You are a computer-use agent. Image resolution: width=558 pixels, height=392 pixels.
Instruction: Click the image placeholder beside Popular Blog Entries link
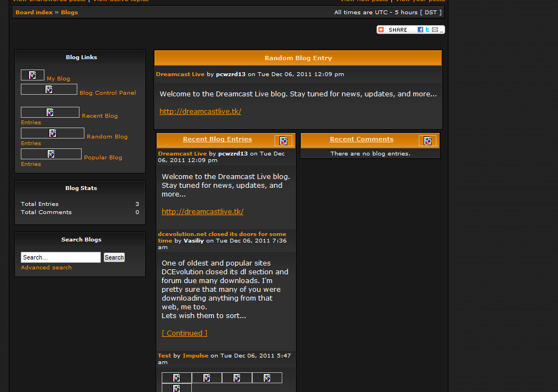click(x=51, y=154)
